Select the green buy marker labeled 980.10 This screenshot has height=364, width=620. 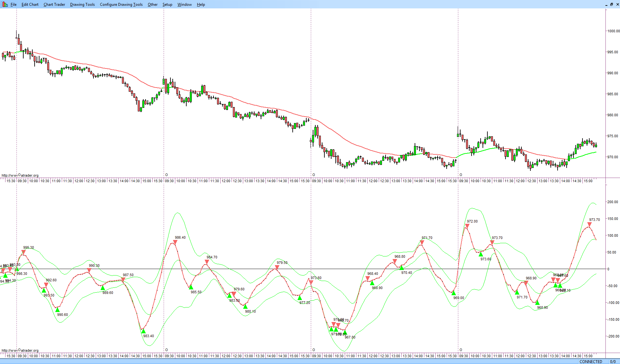click(x=245, y=307)
